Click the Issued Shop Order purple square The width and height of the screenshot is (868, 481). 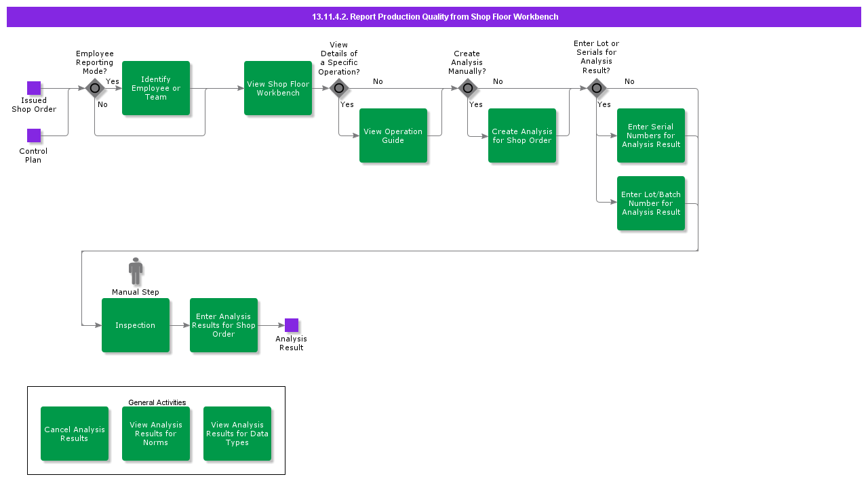pyautogui.click(x=34, y=88)
